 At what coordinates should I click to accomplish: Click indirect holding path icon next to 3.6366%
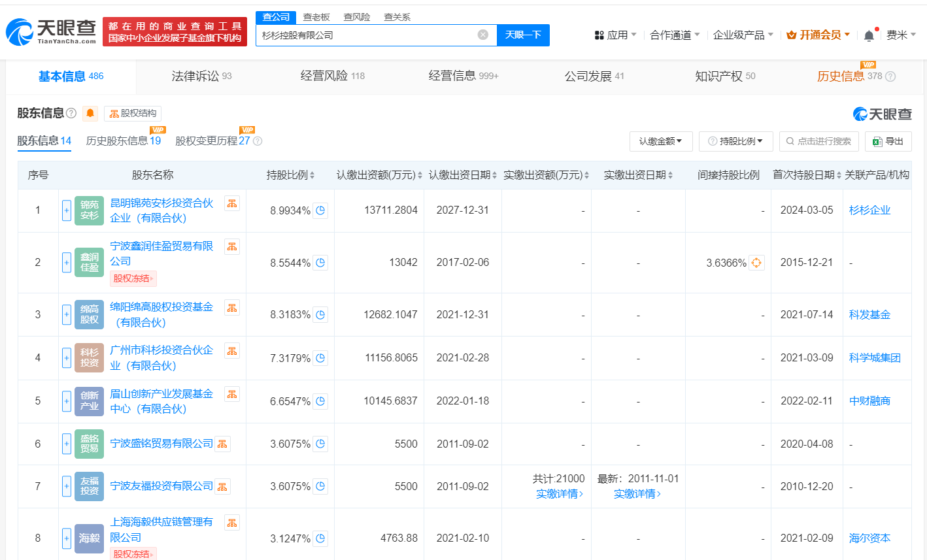click(756, 263)
